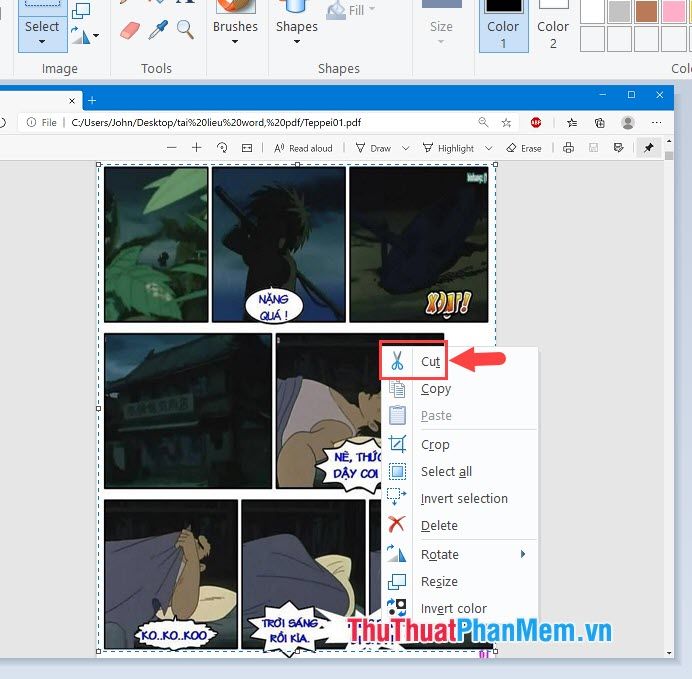This screenshot has width=692, height=679.
Task: Choose Copy from context menu
Action: coord(459,389)
